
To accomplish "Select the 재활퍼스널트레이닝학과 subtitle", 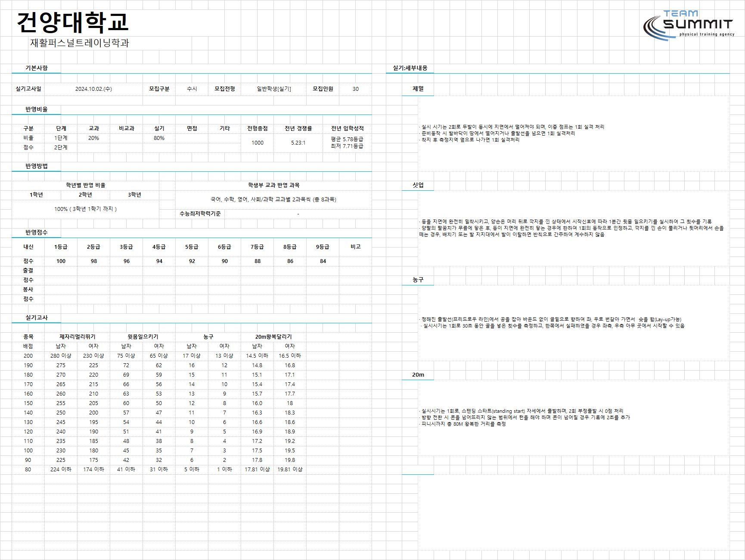I will 80,43.
